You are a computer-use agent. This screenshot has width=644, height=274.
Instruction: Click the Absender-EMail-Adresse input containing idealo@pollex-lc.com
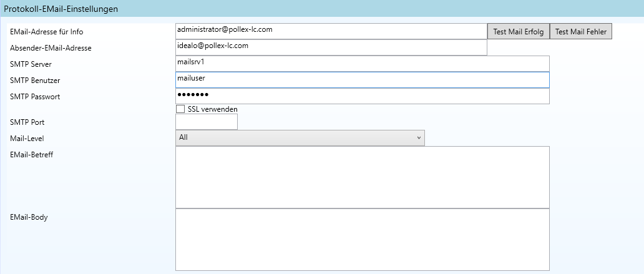(331, 47)
